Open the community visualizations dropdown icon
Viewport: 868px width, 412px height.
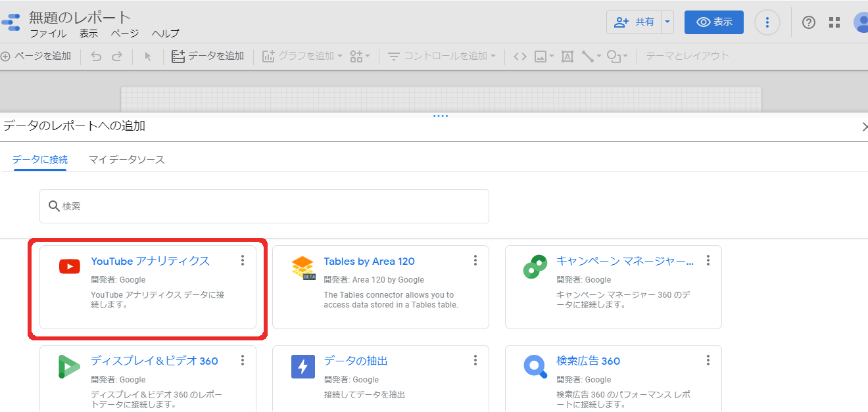360,57
